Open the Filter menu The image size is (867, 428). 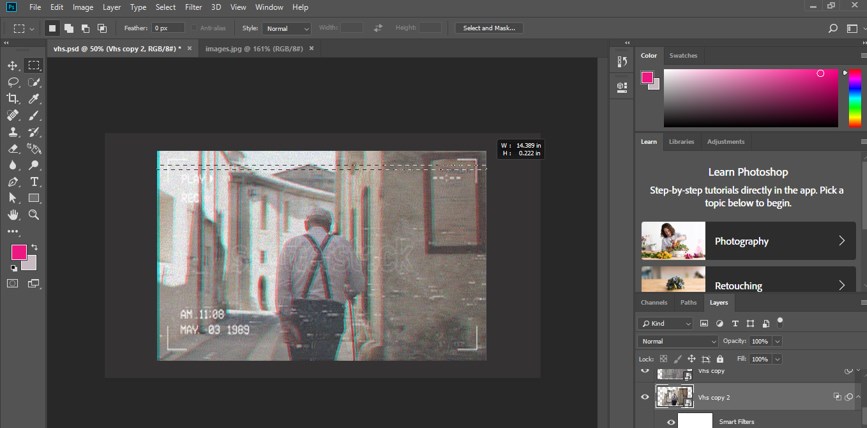[x=193, y=7]
